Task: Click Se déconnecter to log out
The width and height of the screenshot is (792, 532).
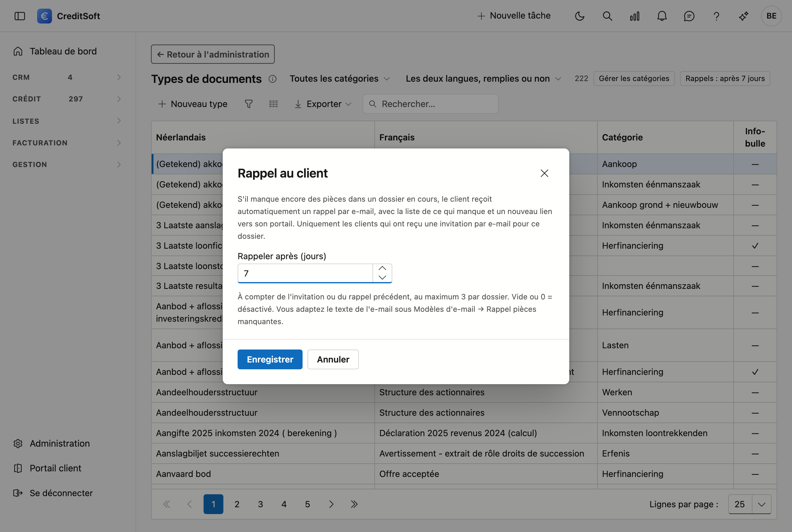Action: 53,493
